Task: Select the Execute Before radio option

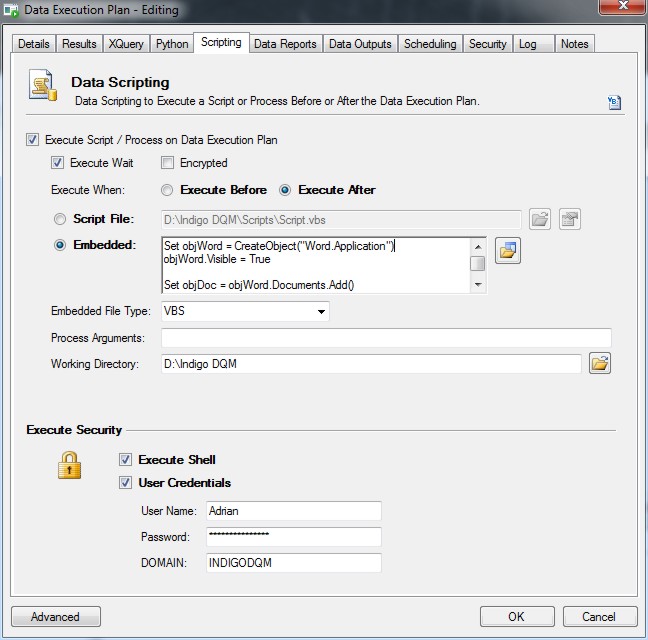Action: pyautogui.click(x=167, y=190)
